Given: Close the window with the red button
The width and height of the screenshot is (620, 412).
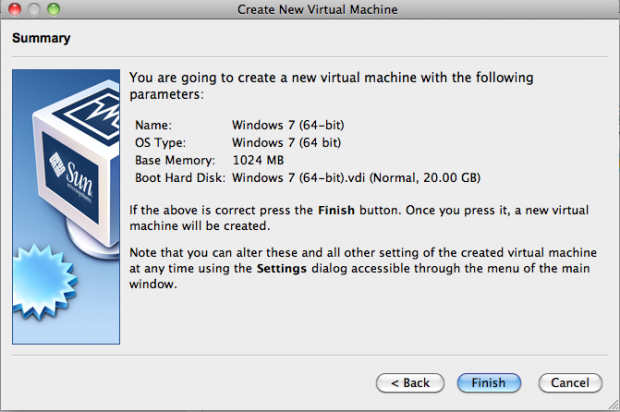Looking at the screenshot, I should point(15,9).
